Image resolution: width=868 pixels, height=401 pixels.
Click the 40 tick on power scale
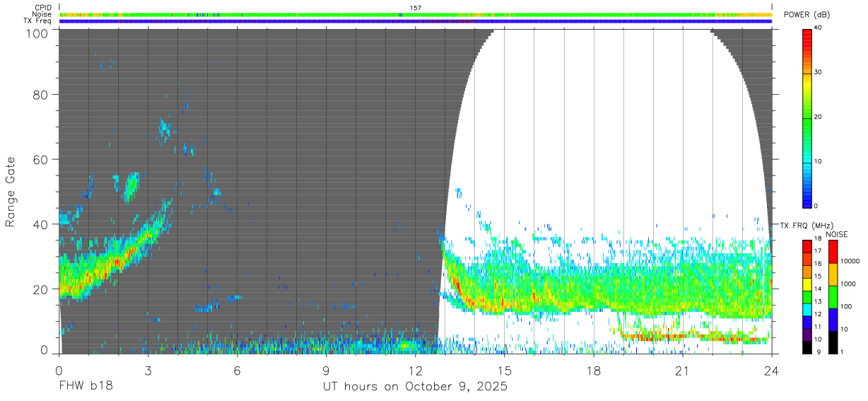tap(819, 28)
